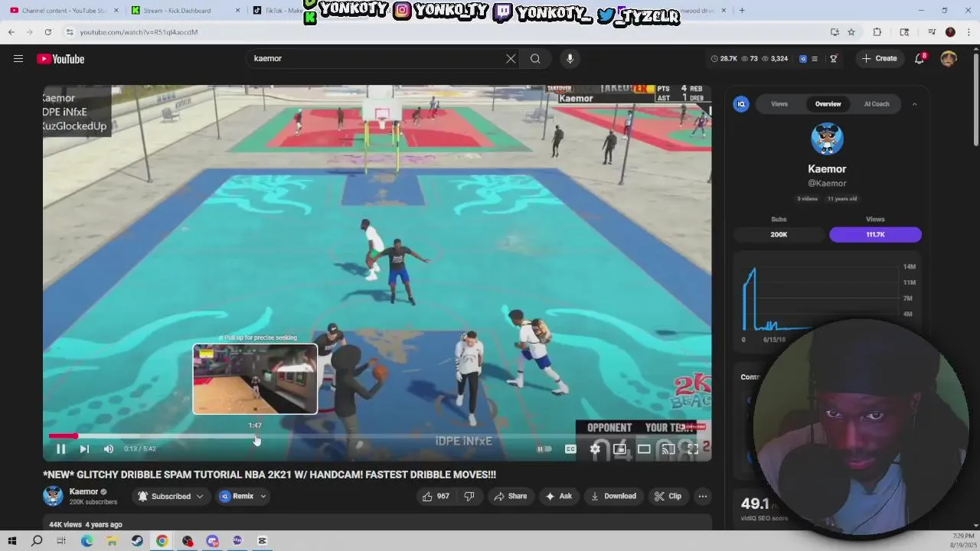The height and width of the screenshot is (551, 980).
Task: Open the Kaemor channel name link
Action: click(x=83, y=491)
